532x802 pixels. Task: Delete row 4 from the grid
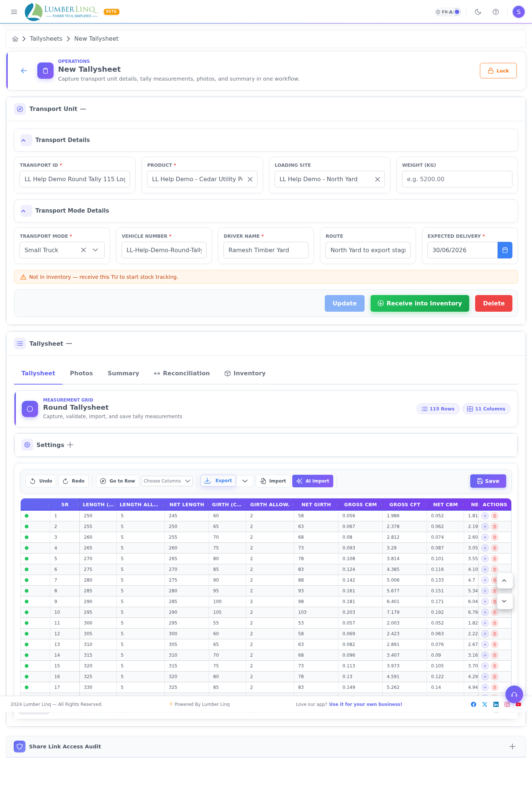495,548
